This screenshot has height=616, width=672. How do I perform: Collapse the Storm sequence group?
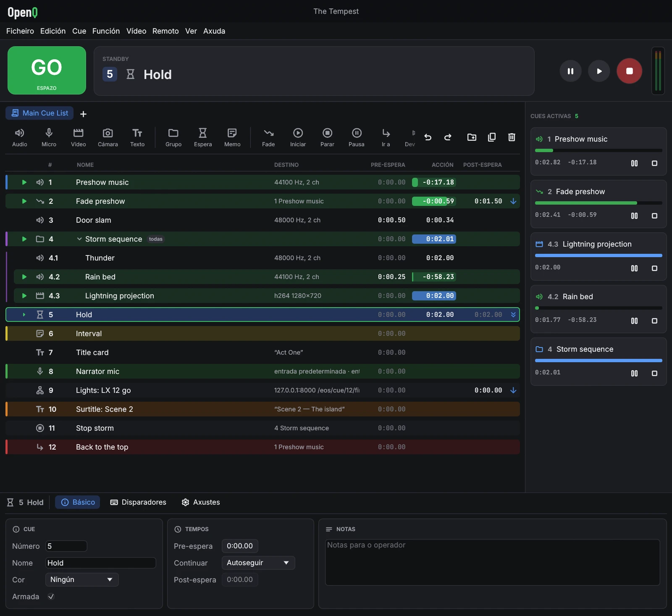click(79, 239)
